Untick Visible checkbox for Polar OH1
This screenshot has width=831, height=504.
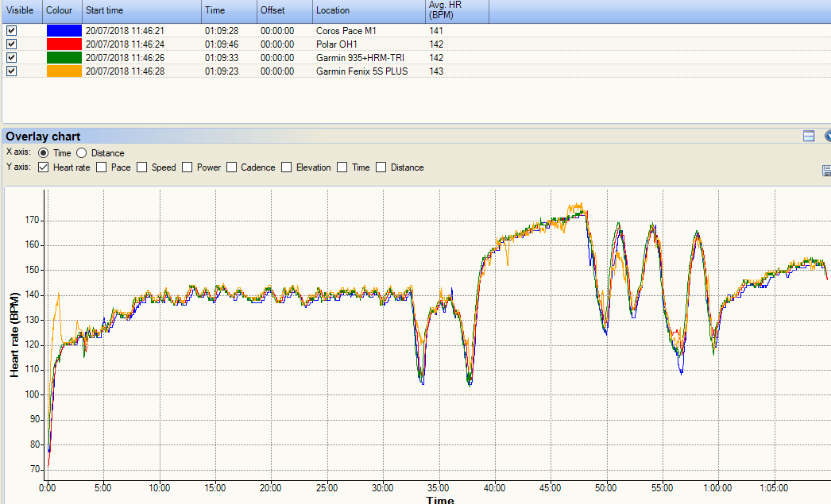tap(11, 44)
